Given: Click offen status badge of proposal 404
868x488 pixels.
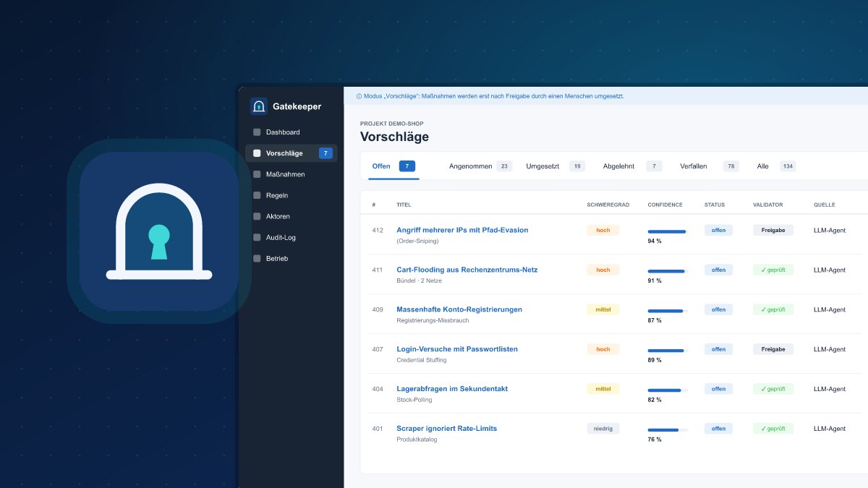Looking at the screenshot, I should (x=718, y=389).
